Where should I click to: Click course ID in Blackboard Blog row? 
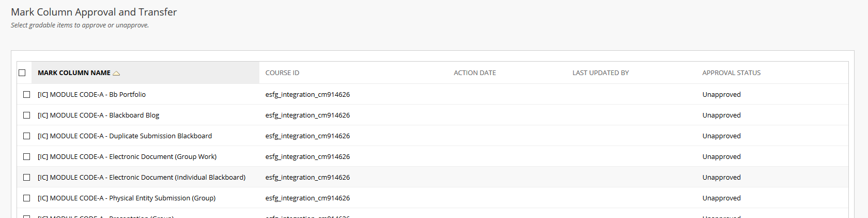307,115
